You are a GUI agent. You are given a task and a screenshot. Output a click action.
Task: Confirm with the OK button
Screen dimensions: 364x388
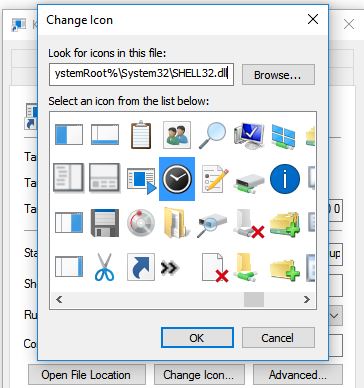pyautogui.click(x=197, y=338)
